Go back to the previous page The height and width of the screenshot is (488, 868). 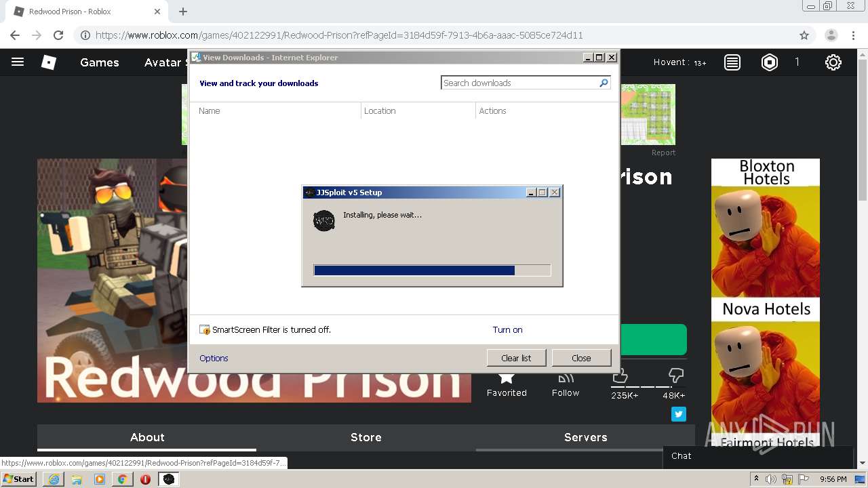click(15, 35)
